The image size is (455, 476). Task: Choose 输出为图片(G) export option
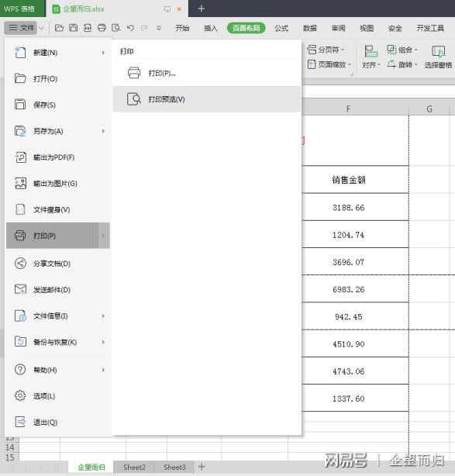pyautogui.click(x=58, y=184)
